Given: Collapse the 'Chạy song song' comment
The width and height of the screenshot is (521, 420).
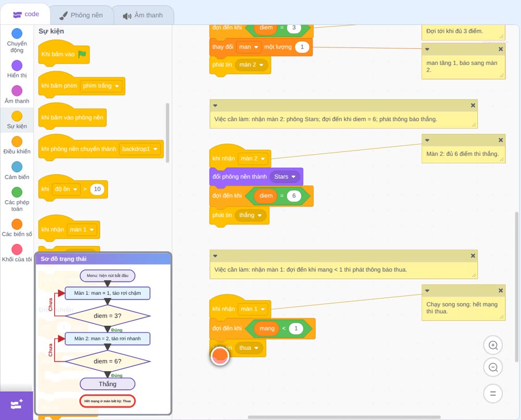Looking at the screenshot, I should click(427, 290).
